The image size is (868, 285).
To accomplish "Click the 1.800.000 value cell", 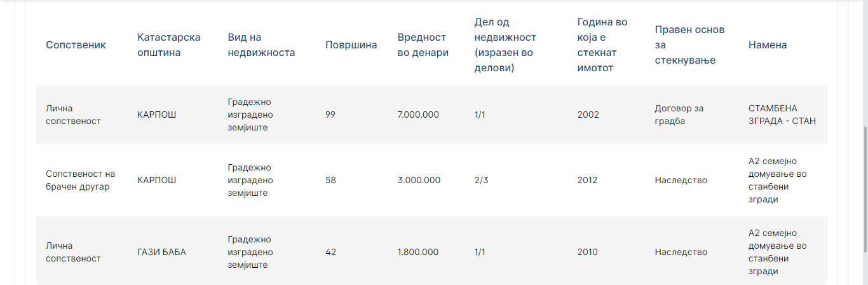I will [418, 252].
